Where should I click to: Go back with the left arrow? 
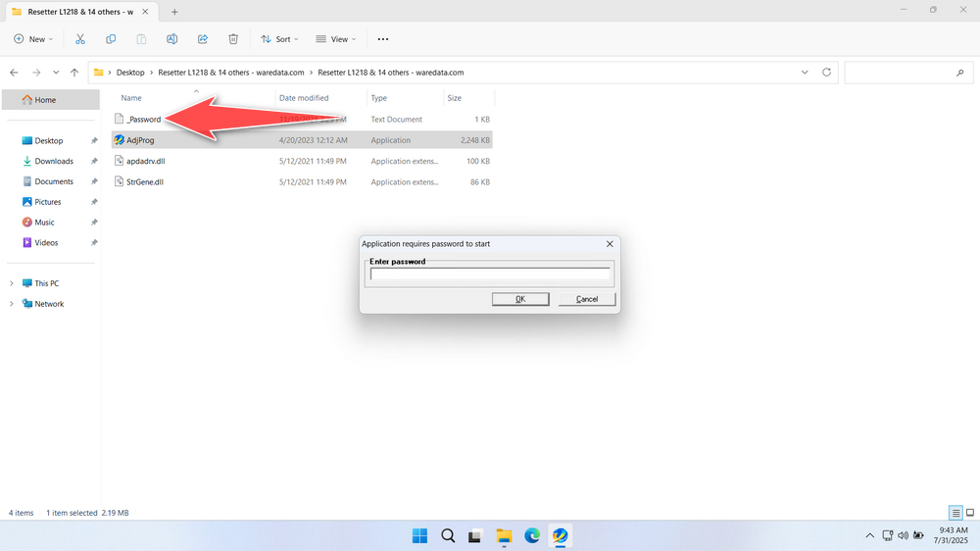click(15, 73)
